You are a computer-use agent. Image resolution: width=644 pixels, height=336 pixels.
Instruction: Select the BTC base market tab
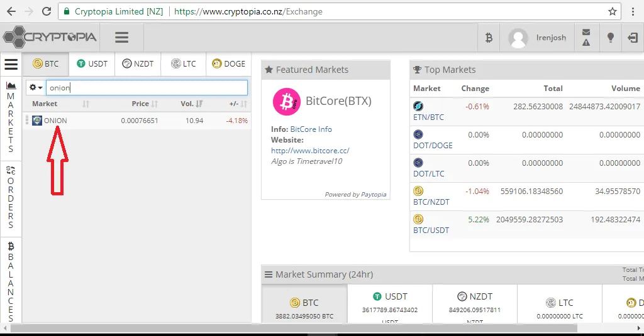coord(45,63)
